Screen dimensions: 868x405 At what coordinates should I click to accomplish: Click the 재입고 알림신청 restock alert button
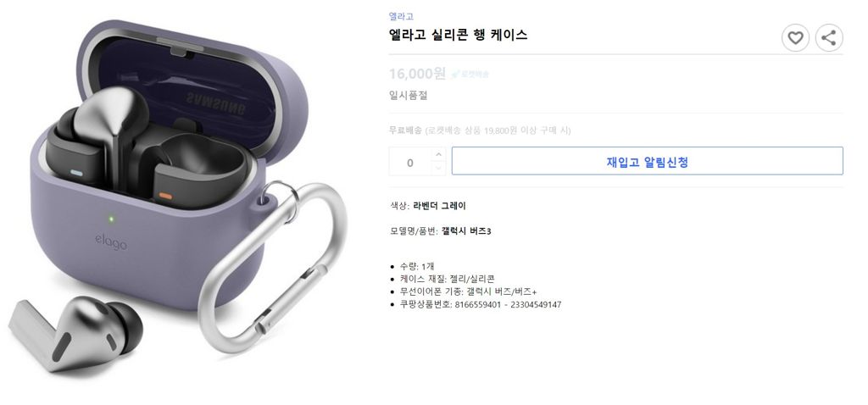(x=647, y=161)
